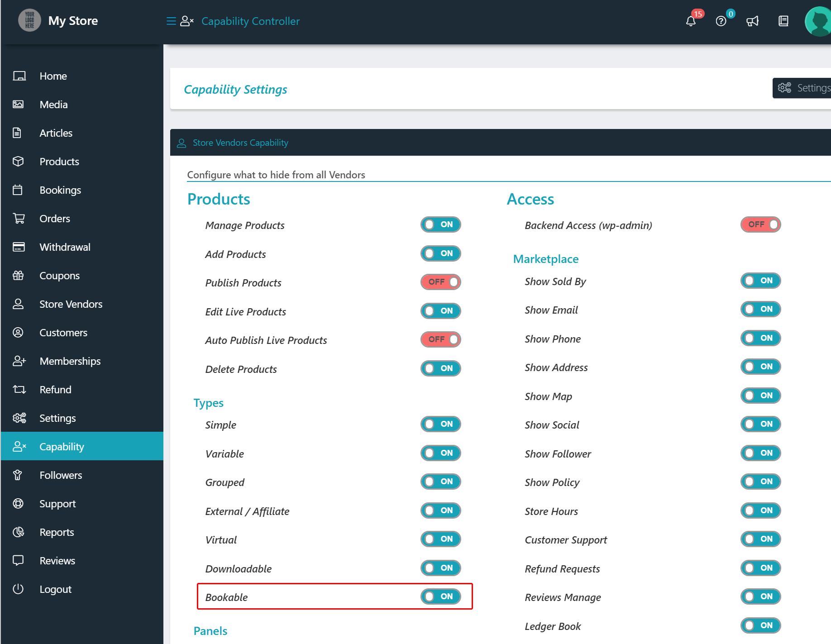Toggle External / Affiliate switch
The image size is (831, 644).
(440, 510)
